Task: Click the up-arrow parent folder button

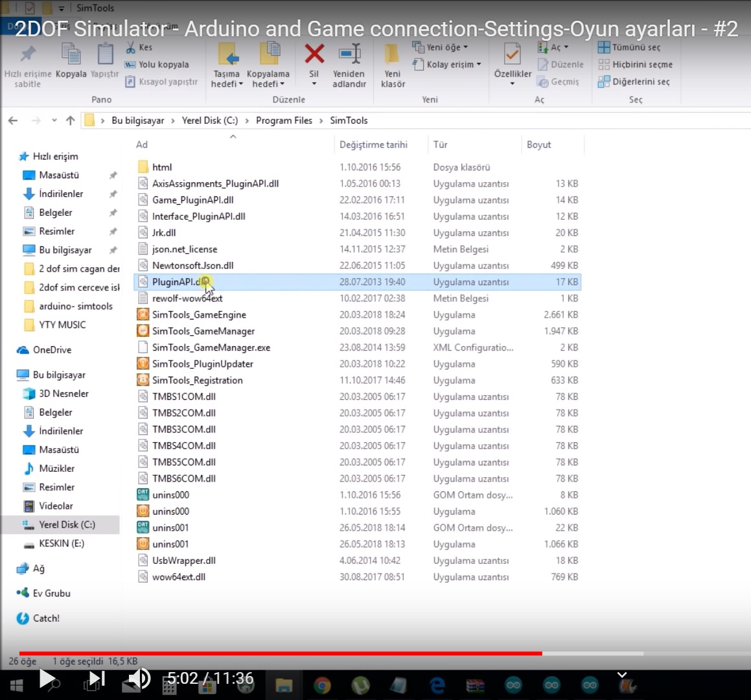Action: 71,121
